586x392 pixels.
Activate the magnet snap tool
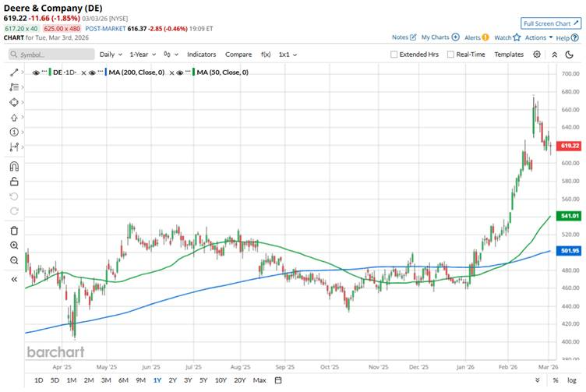tap(14, 166)
